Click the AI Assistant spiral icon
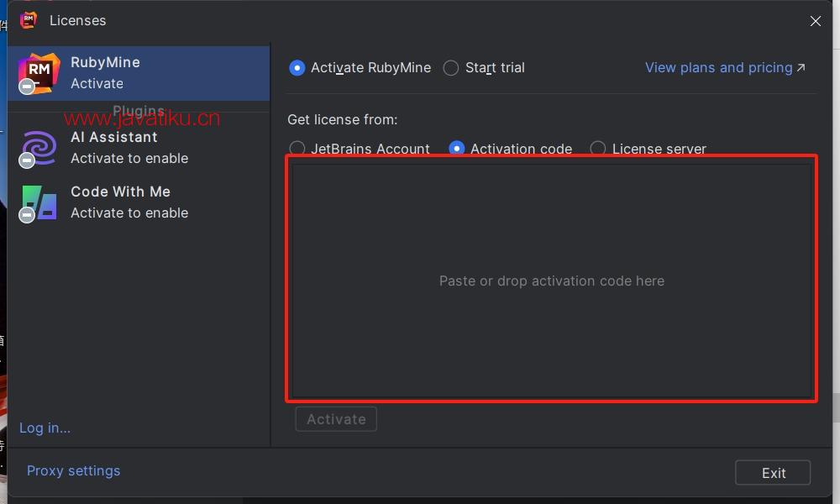This screenshot has width=840, height=504. click(39, 147)
